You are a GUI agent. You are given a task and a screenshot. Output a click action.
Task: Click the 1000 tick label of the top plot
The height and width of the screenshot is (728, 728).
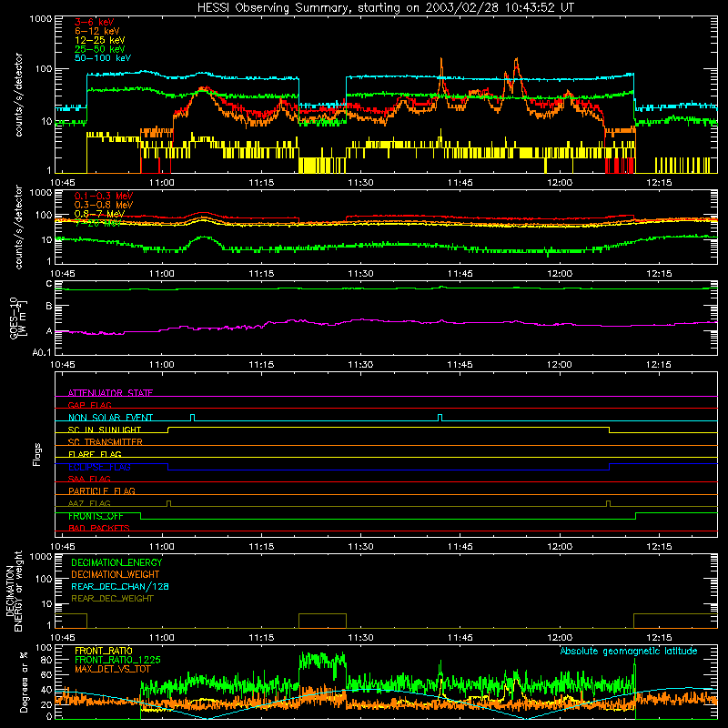click(x=41, y=18)
